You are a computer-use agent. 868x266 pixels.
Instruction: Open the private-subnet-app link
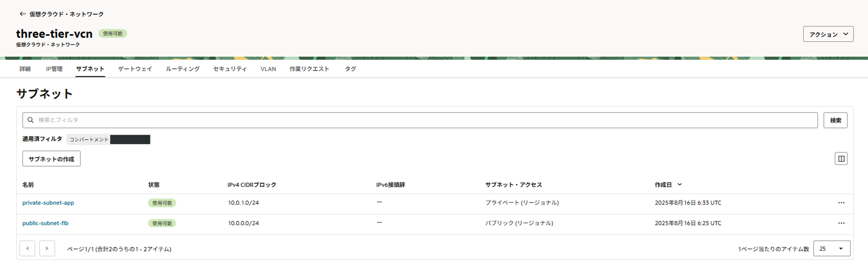pos(48,203)
